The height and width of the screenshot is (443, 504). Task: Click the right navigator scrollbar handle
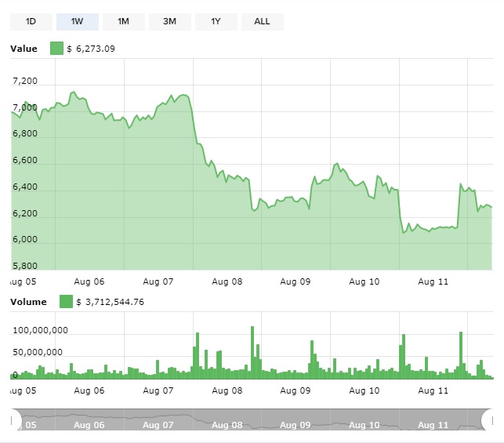(491, 421)
